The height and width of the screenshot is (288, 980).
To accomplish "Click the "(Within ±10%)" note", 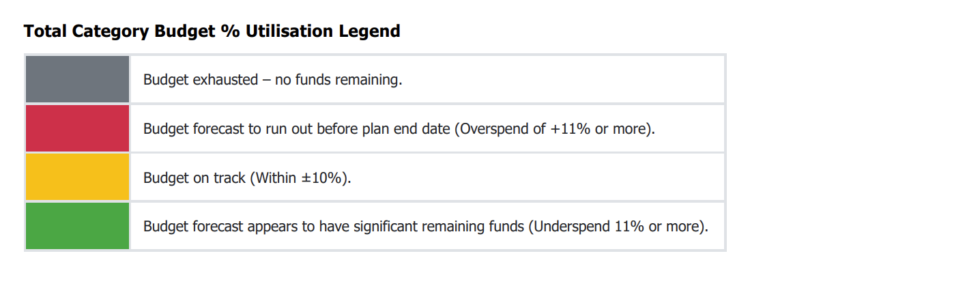I will pyautogui.click(x=301, y=178).
